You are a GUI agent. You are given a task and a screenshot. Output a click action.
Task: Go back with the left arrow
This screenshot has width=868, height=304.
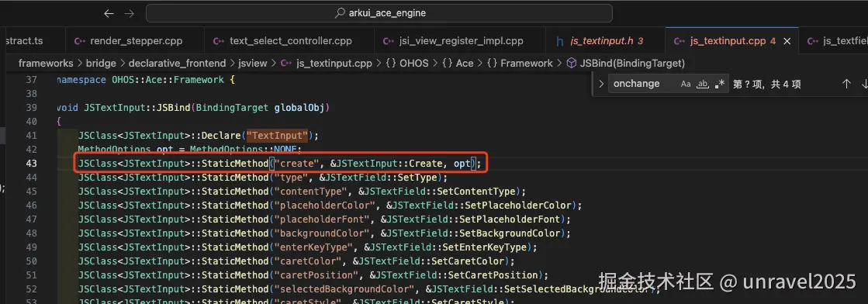pos(109,13)
